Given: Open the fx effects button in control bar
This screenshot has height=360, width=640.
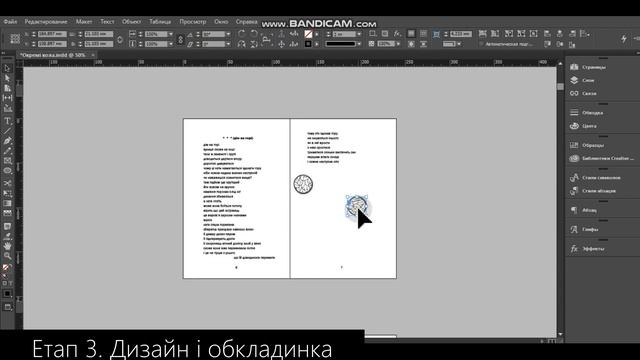Looking at the screenshot, I should click(397, 34).
